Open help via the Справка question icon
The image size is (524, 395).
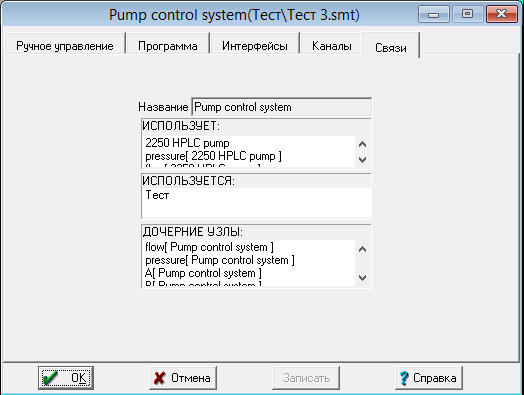429,378
